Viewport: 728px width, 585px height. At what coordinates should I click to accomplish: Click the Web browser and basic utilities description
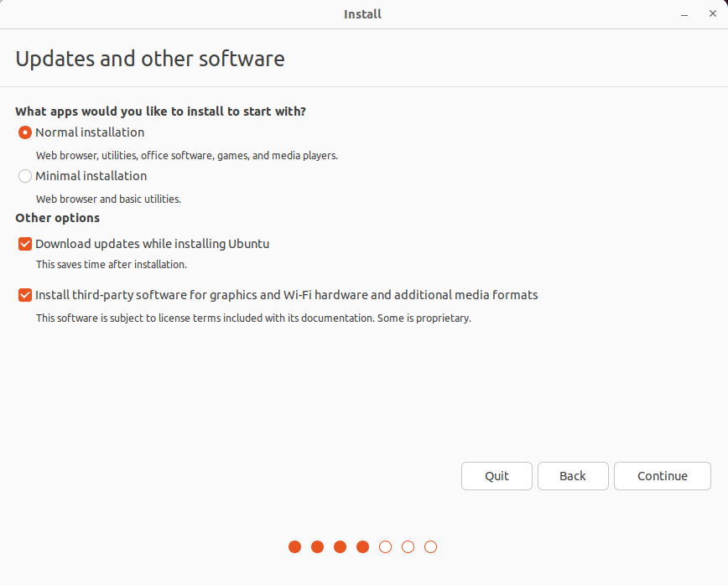pos(108,199)
